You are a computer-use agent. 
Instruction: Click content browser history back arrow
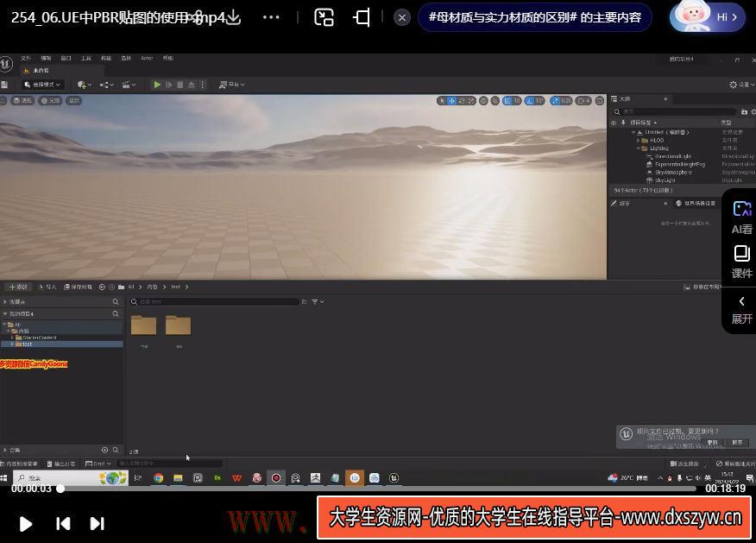102,287
